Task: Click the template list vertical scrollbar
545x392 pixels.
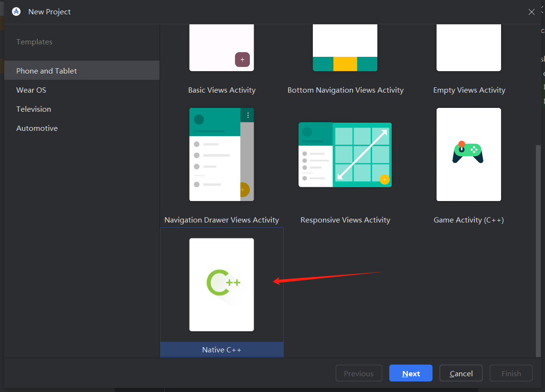Action: [538, 251]
